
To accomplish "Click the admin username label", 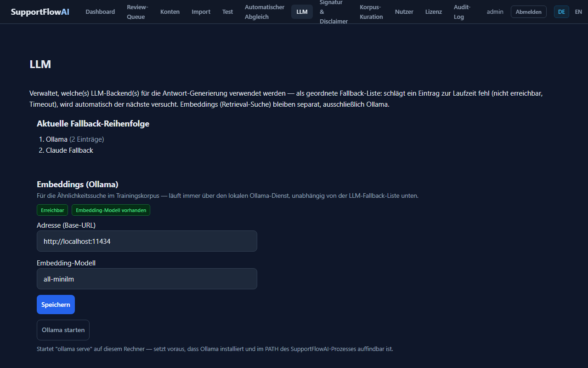I will click(495, 11).
